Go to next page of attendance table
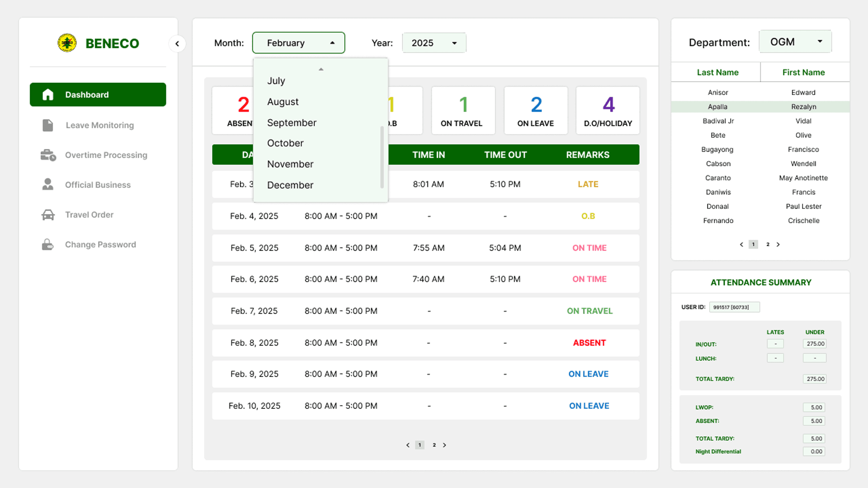 coord(444,445)
